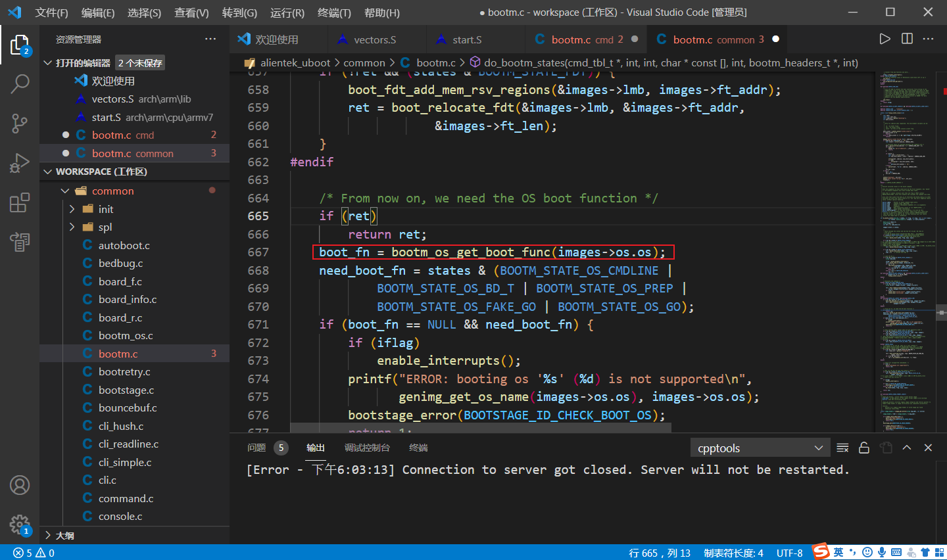Open the 运行(R) menu
Image resolution: width=947 pixels, height=560 pixels.
(x=287, y=12)
